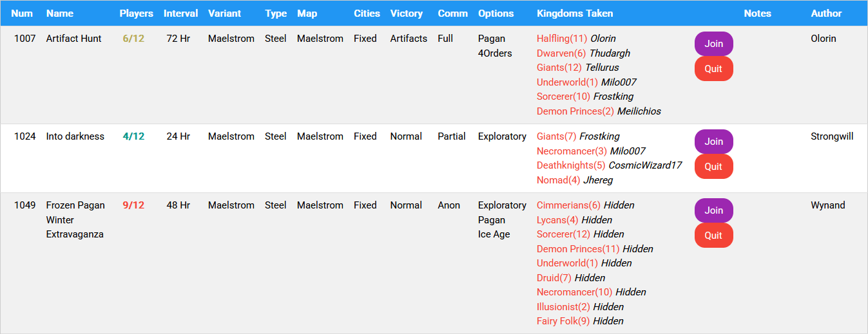This screenshot has width=868, height=334.
Task: Open the Nomad(4) kingdom link
Action: 558,180
